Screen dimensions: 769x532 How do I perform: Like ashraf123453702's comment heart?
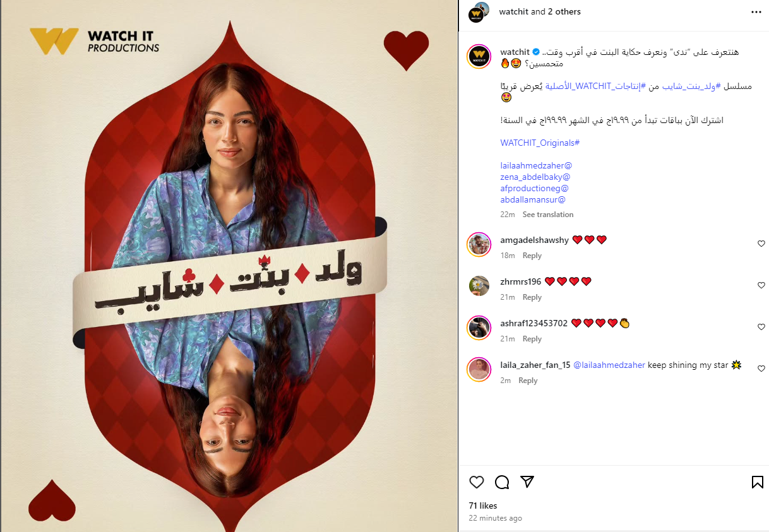[x=761, y=327]
